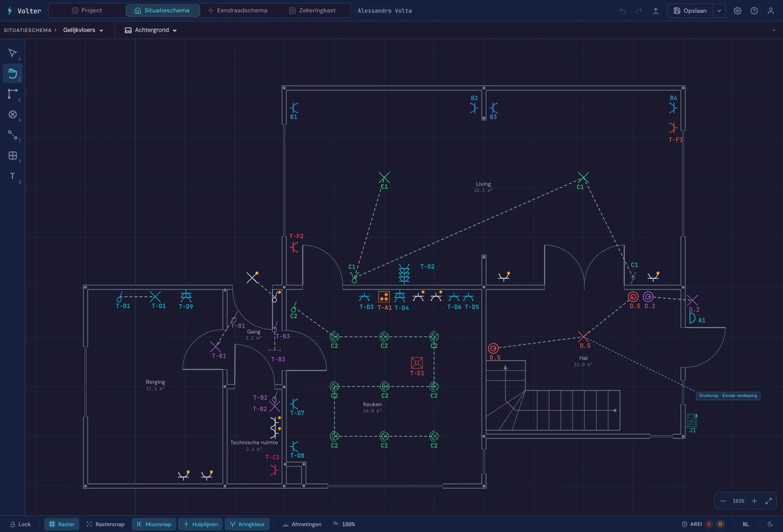Expand the Gelijkvloers floor dropdown

click(x=83, y=30)
